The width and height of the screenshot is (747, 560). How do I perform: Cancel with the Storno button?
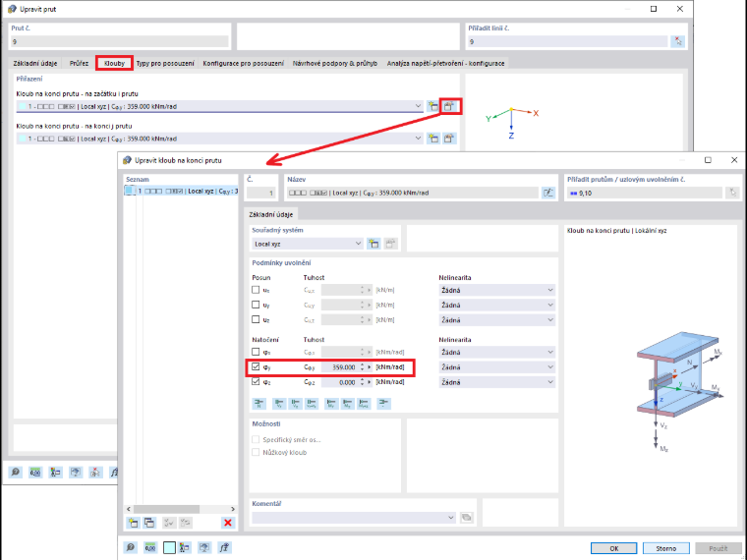tap(666, 548)
